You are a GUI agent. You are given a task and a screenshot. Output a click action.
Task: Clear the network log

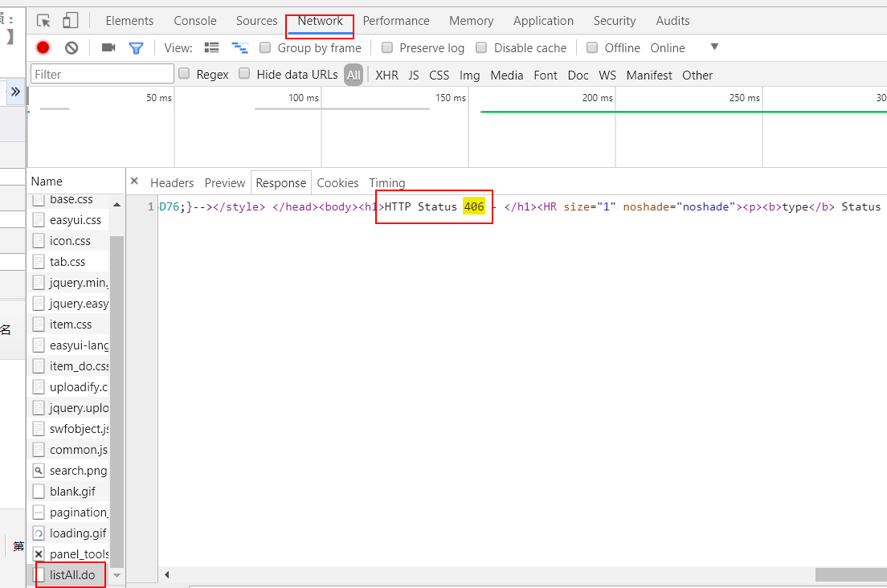[x=72, y=48]
